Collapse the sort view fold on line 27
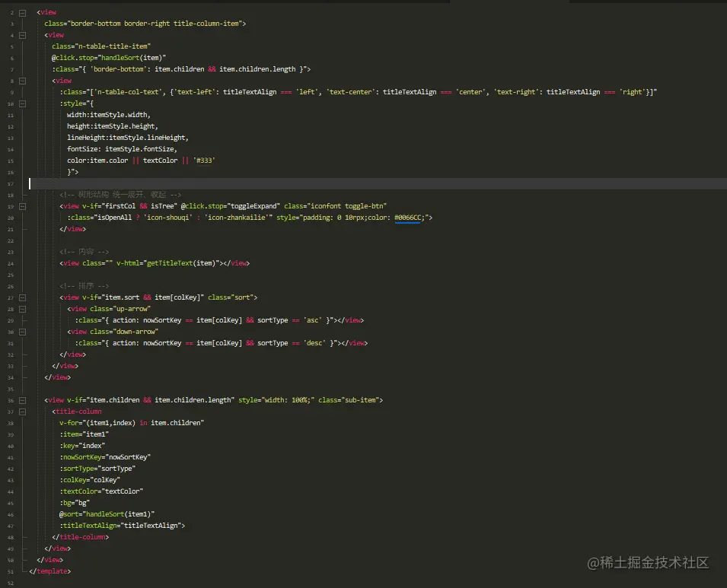This screenshot has height=588, width=727. coord(22,298)
